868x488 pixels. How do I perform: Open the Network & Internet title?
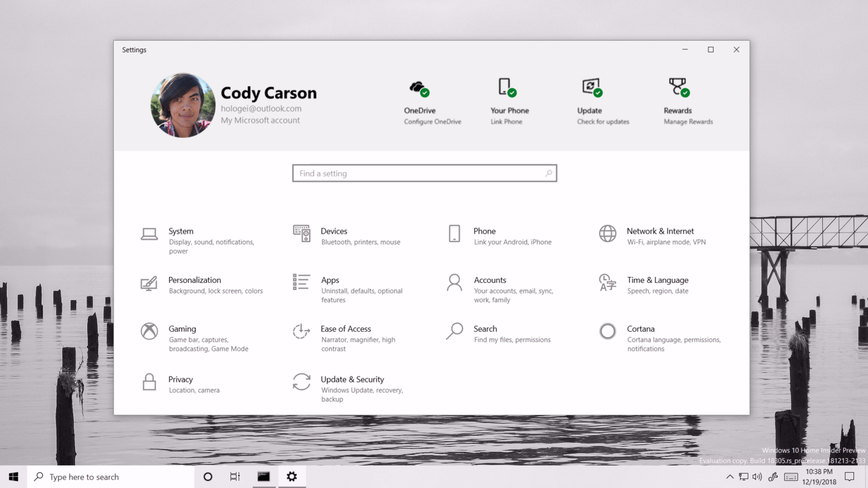[x=660, y=231]
